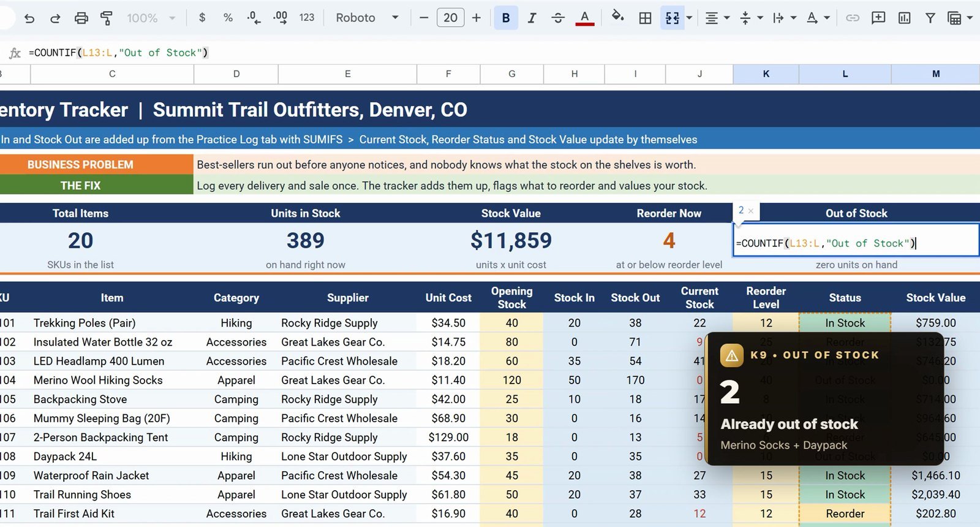Select column J header
The image size is (980, 527).
699,74
